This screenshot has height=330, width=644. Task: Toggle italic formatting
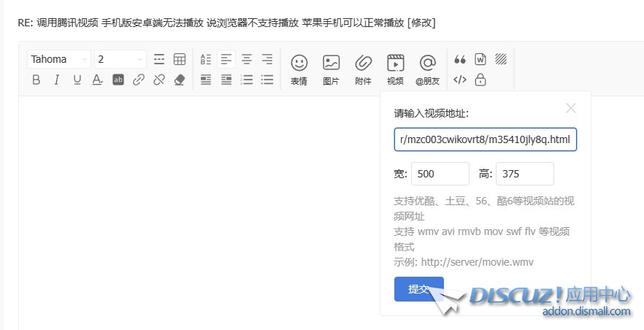[57, 80]
